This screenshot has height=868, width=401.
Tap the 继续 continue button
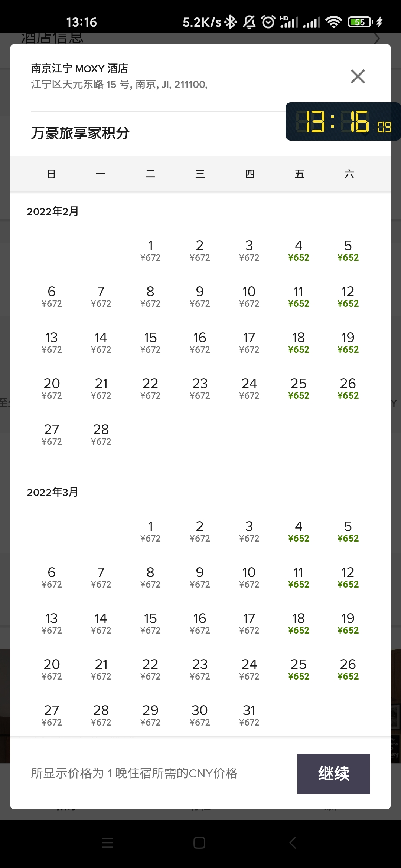click(333, 774)
